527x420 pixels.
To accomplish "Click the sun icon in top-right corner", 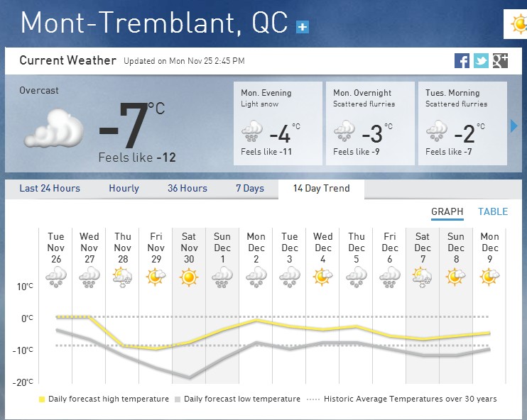I will tap(519, 25).
